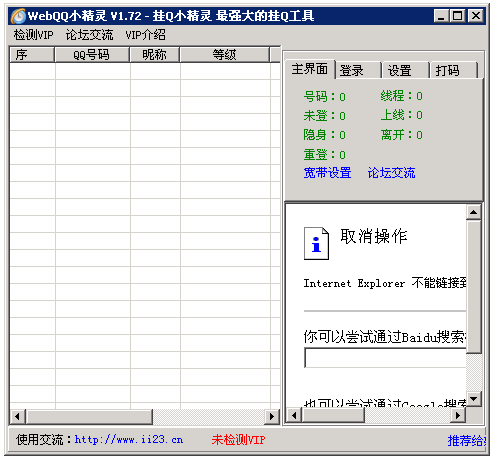Click the 未登:0 counter
The width and height of the screenshot is (494, 460).
(324, 116)
